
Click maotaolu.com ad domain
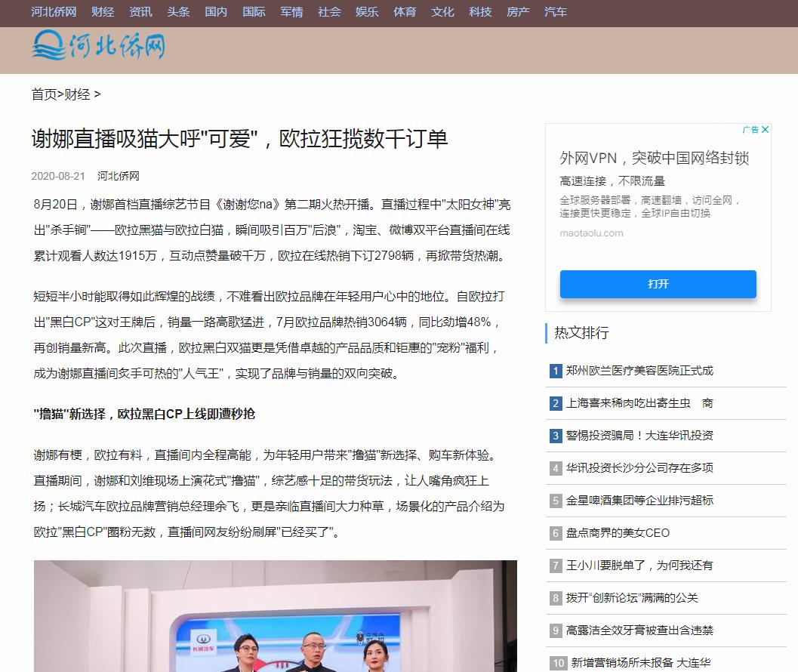591,233
